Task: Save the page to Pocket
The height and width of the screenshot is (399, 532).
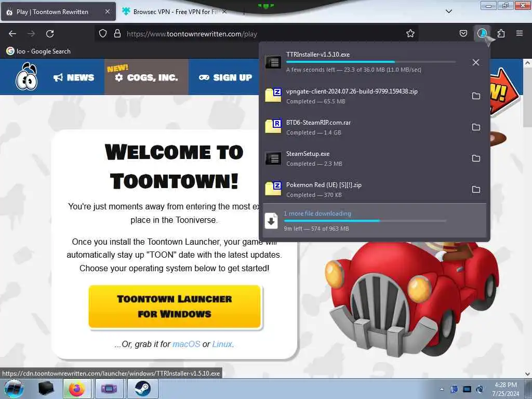Action: click(x=463, y=33)
